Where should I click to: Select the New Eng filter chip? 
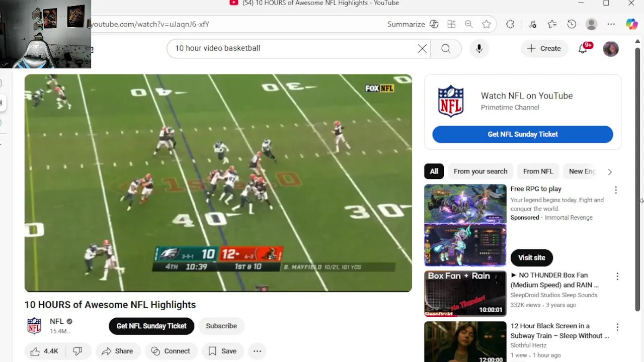582,171
